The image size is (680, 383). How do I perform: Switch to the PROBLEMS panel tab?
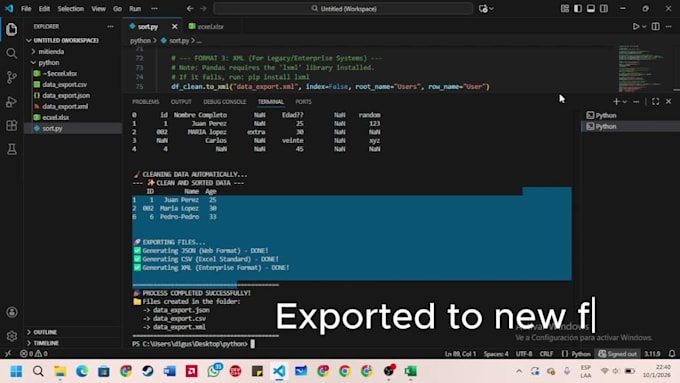146,101
